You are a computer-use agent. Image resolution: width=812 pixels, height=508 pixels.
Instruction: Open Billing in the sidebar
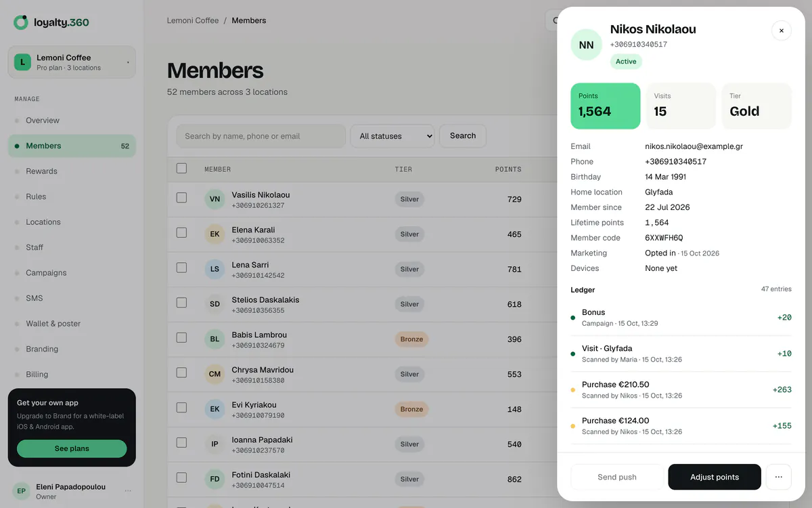coord(72,375)
